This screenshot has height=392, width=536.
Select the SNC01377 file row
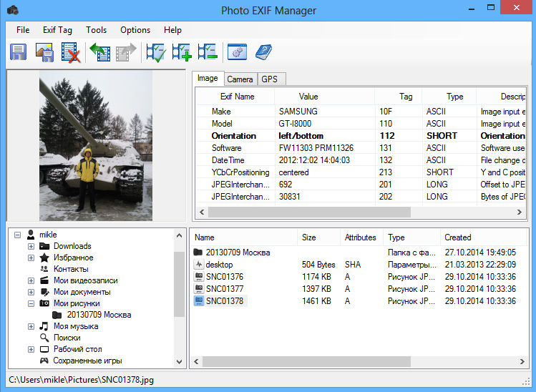358,289
